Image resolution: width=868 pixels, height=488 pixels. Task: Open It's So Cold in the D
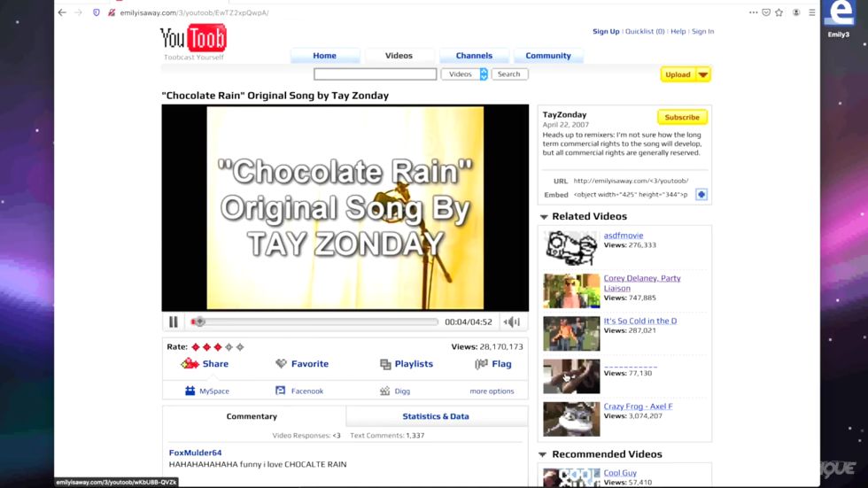click(x=639, y=321)
